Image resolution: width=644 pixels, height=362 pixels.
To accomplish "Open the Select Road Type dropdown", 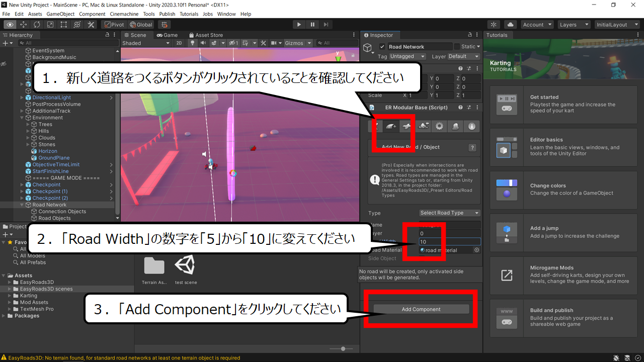I will [x=450, y=213].
